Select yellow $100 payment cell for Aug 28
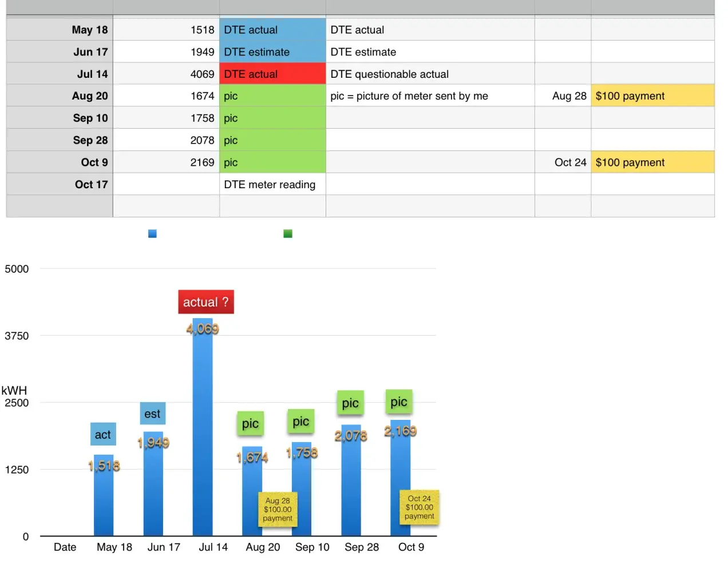Image resolution: width=728 pixels, height=572 pixels. click(652, 96)
